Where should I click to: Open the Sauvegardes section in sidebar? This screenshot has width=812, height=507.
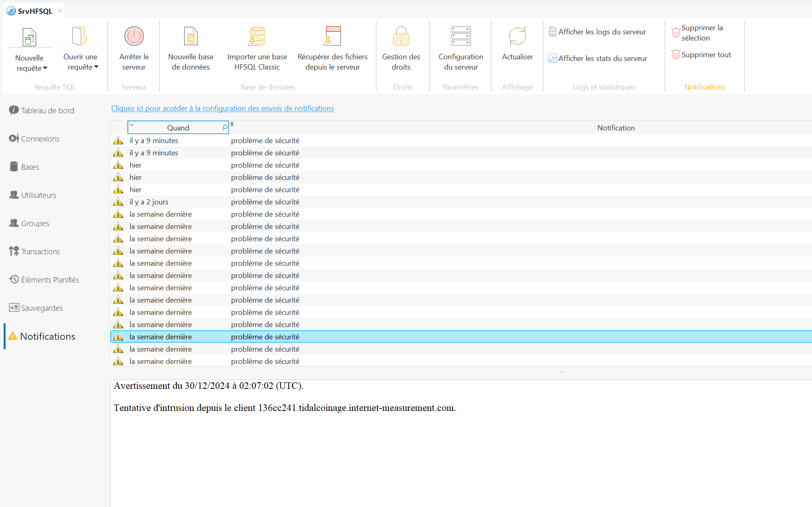click(x=42, y=308)
